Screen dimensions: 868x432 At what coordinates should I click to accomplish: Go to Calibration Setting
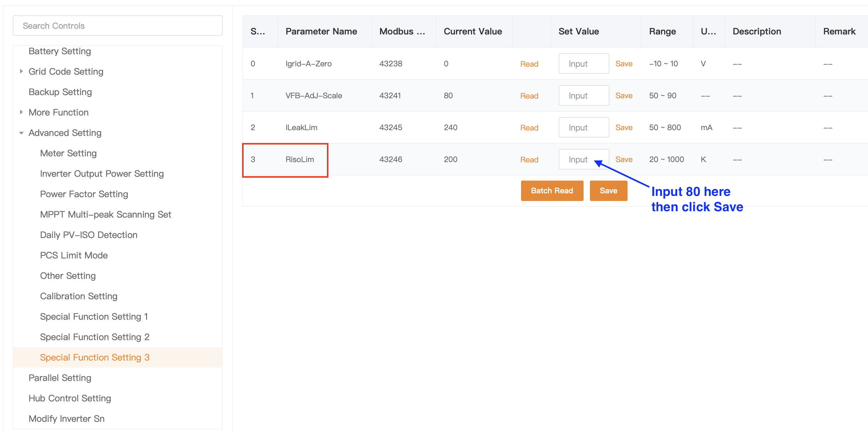pos(78,296)
